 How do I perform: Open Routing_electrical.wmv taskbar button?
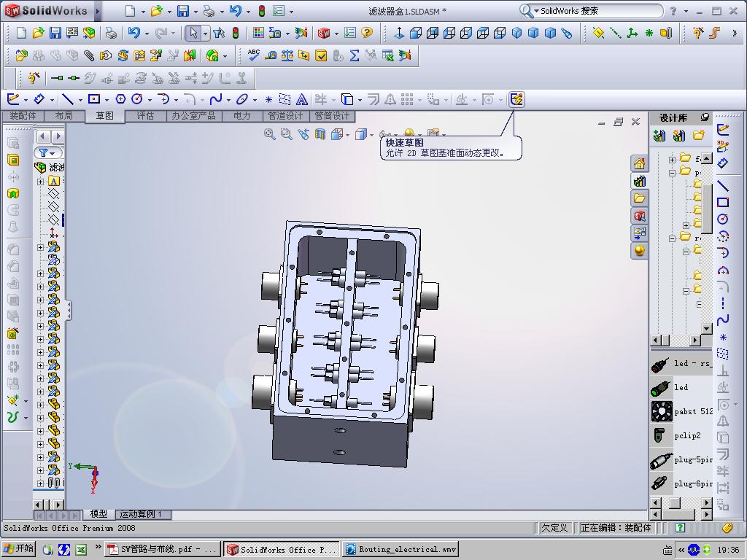(x=400, y=549)
